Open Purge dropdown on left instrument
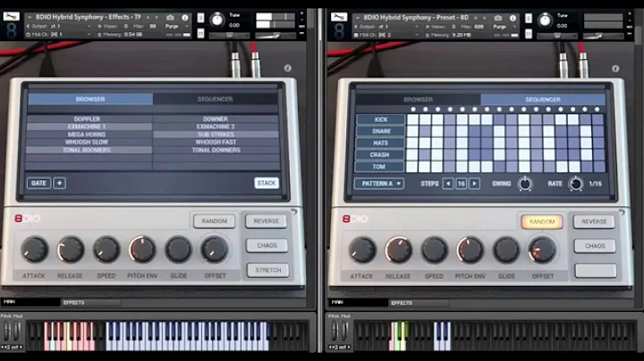Image resolution: width=644 pixels, height=361 pixels. (186, 26)
